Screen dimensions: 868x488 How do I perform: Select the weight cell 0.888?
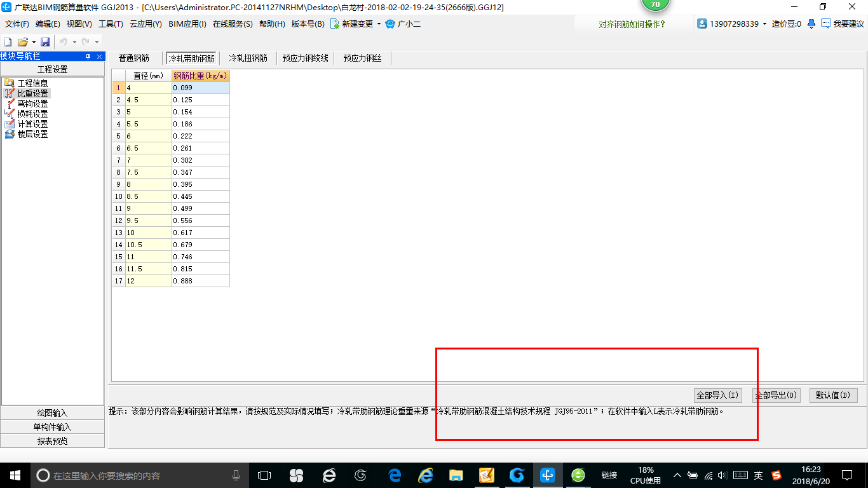pyautogui.click(x=201, y=281)
